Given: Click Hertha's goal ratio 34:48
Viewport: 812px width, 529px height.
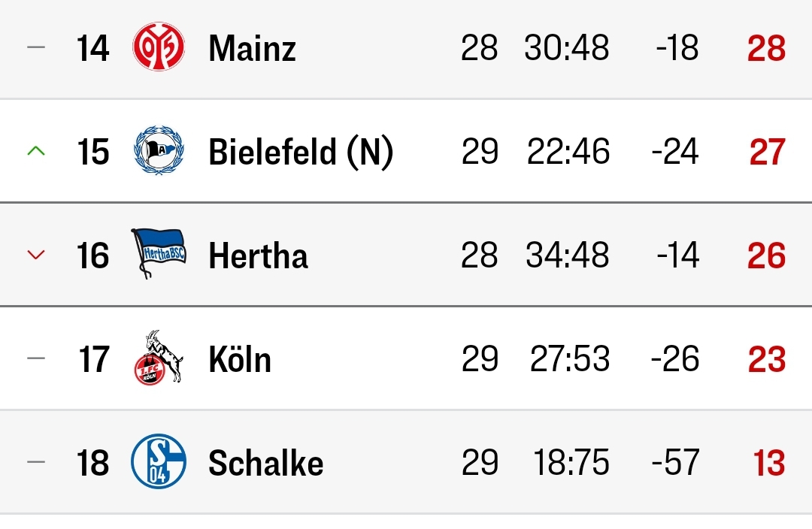Looking at the screenshot, I should (x=567, y=255).
